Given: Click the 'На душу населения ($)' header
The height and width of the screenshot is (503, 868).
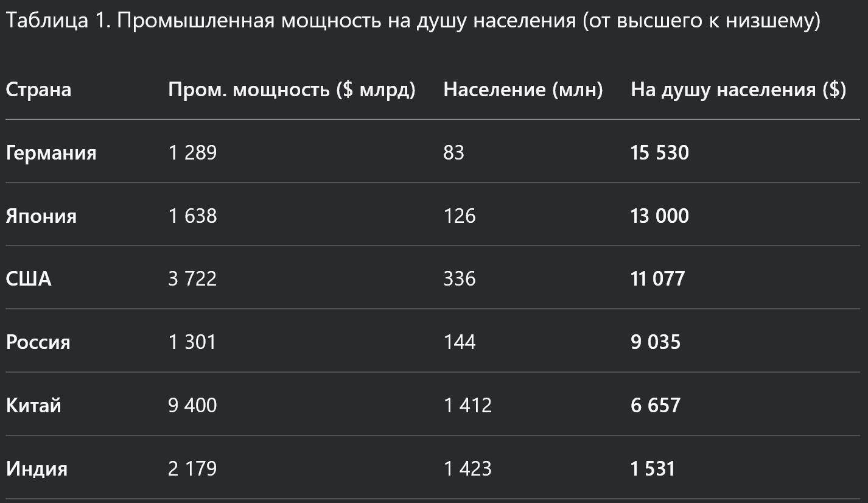Looking at the screenshot, I should click(738, 90).
